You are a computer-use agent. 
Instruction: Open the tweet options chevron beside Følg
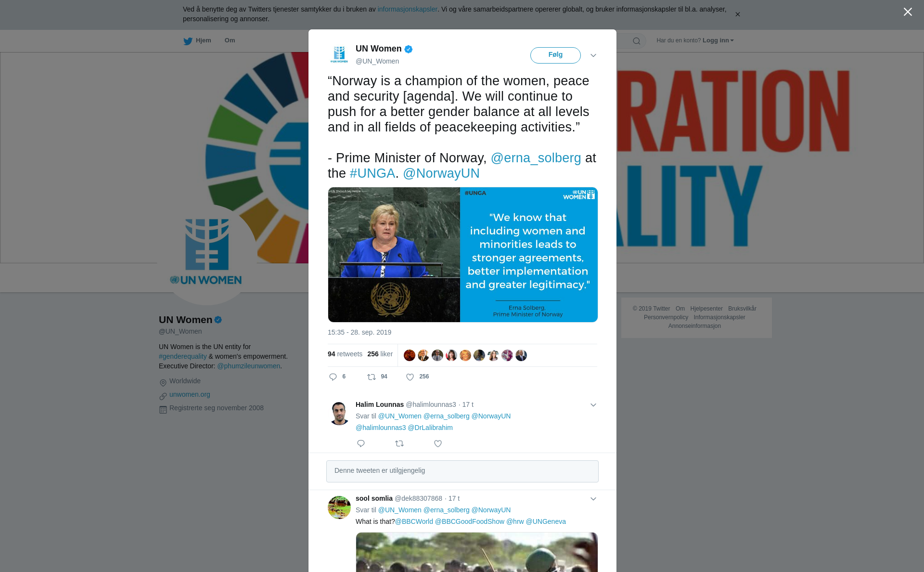tap(593, 55)
